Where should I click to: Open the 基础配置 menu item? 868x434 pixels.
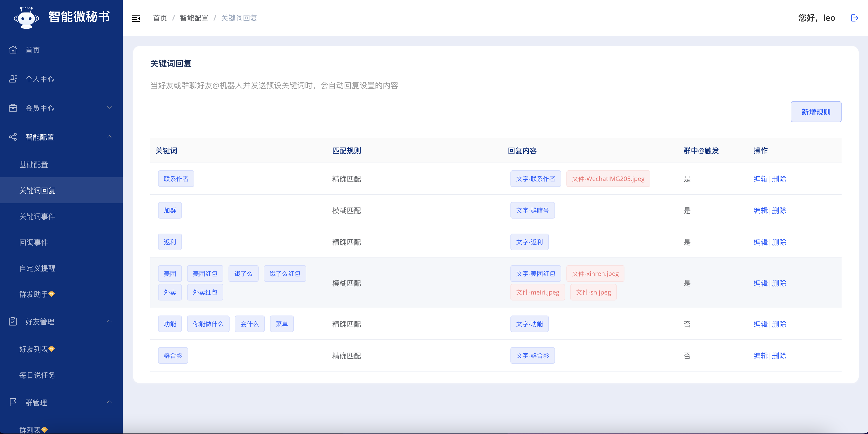pos(34,165)
